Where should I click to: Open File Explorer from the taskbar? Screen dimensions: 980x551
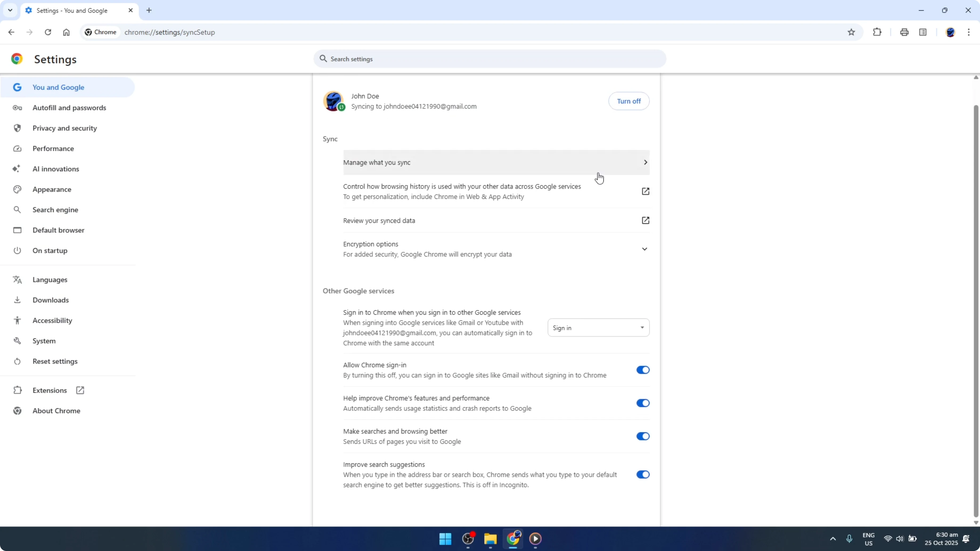tap(490, 539)
